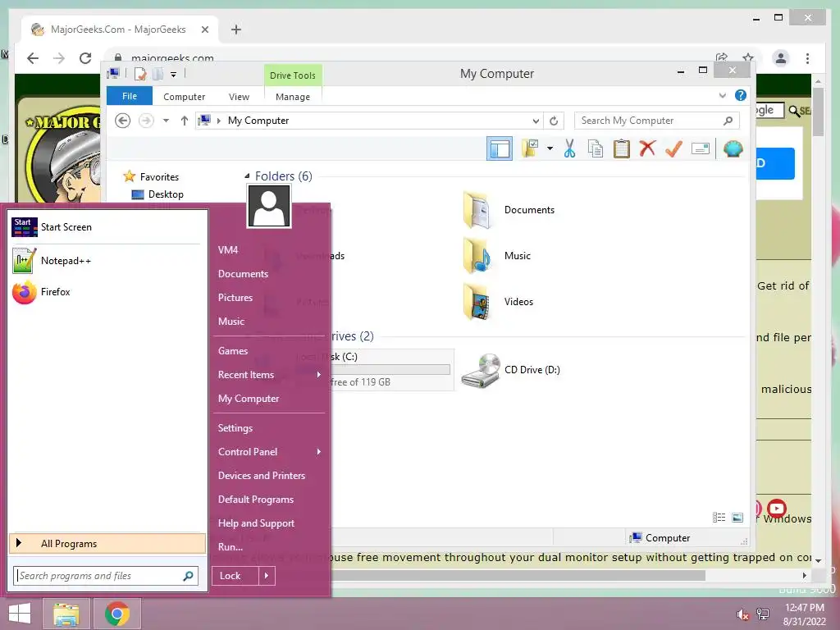Screen dimensions: 840x630
Task: Click the Search My Computer field
Action: pyautogui.click(x=657, y=121)
